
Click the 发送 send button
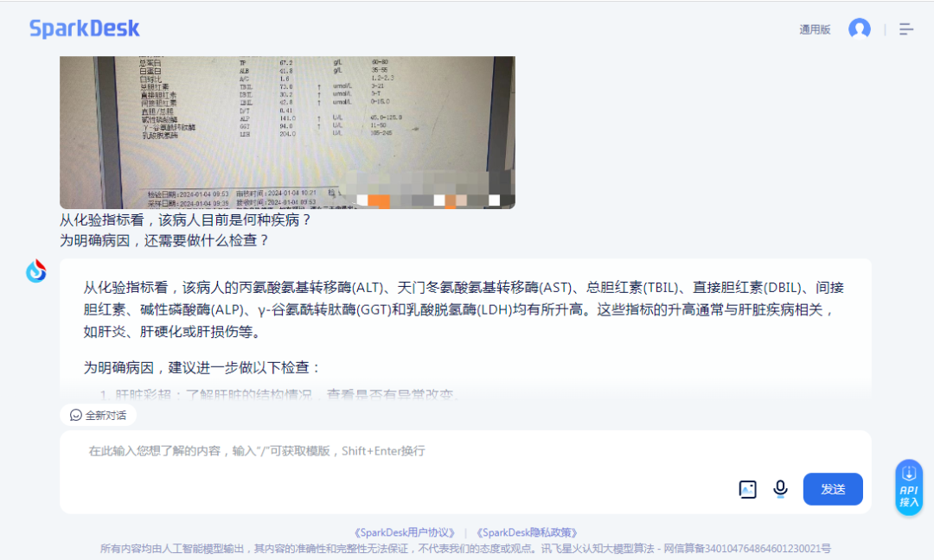pos(833,489)
